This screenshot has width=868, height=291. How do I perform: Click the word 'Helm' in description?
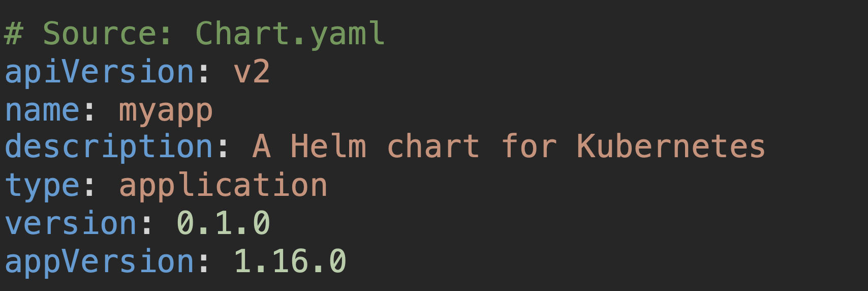(328, 147)
